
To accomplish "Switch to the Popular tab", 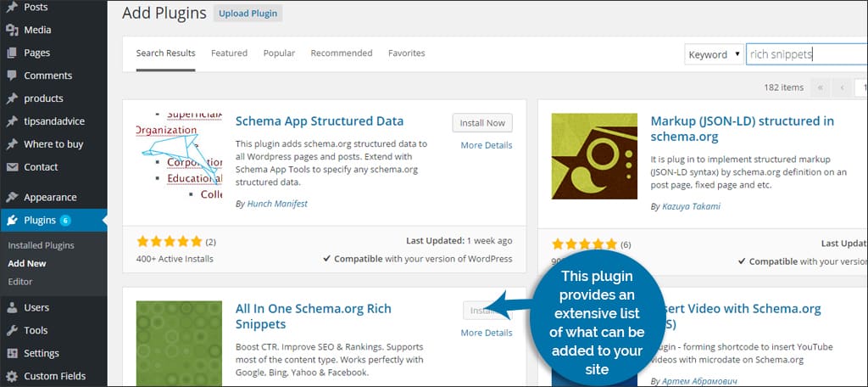I will coord(279,53).
